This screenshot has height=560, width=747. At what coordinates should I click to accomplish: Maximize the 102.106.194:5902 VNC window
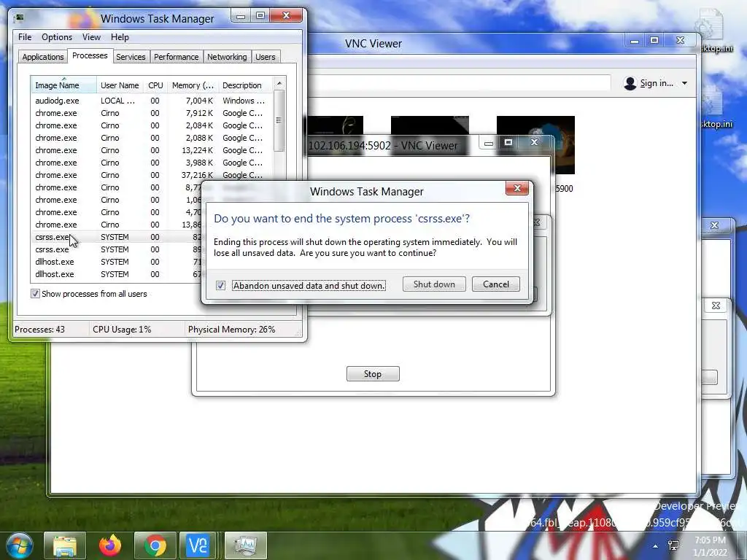pyautogui.click(x=508, y=142)
